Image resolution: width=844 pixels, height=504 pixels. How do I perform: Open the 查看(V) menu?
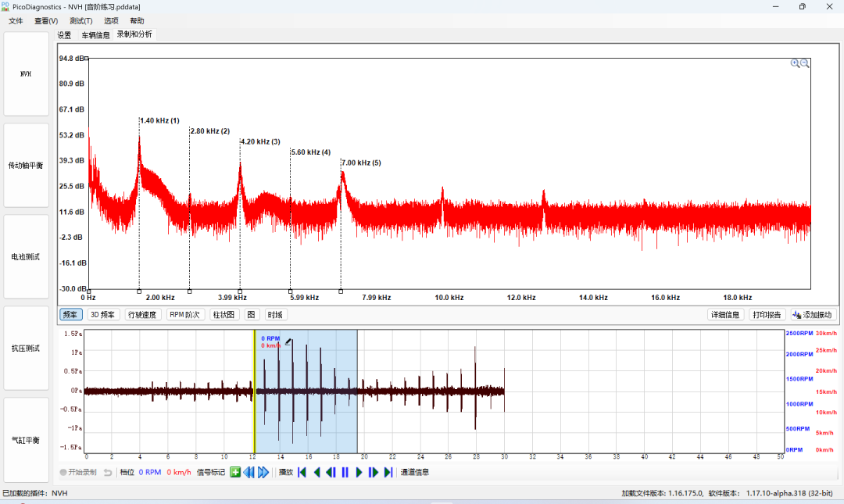[46, 21]
